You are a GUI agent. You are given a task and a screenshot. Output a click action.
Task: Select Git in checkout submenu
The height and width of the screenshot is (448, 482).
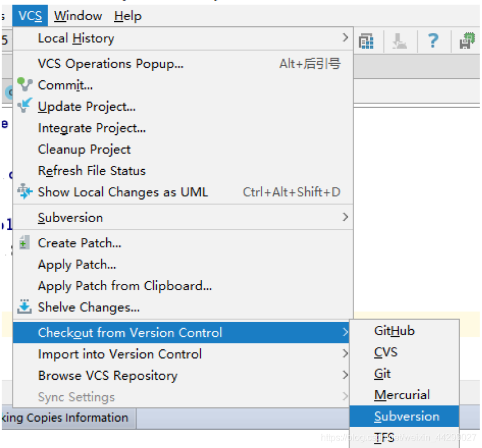click(x=405, y=373)
